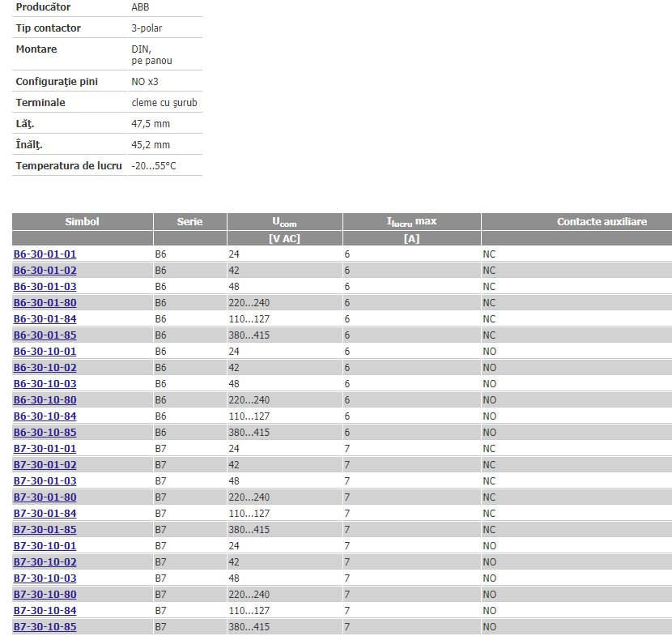
Task: Click the 380...415 cell in row B6-30-10-85
Action: (249, 433)
